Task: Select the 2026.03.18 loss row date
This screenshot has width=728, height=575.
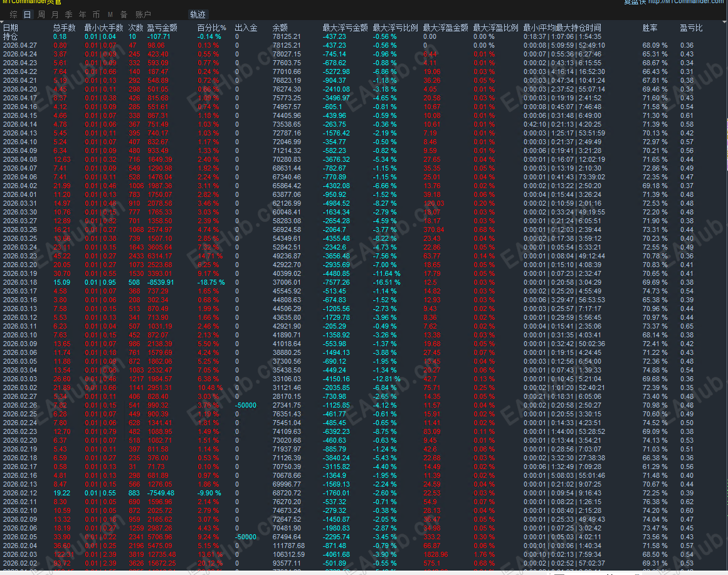Action: coord(20,282)
